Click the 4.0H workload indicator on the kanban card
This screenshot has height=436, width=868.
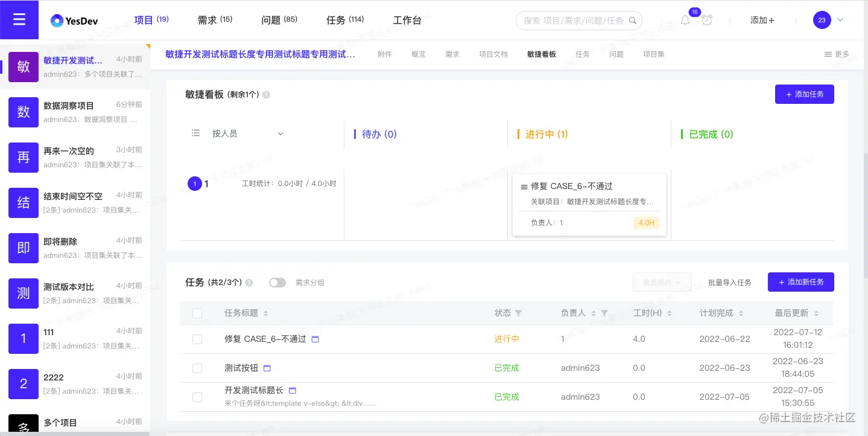point(645,222)
